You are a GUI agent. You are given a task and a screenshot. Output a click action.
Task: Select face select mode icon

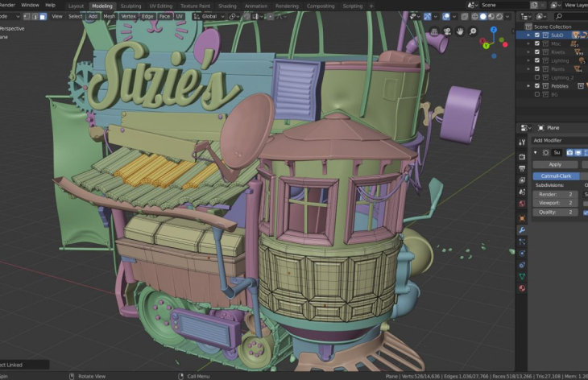[x=43, y=16]
